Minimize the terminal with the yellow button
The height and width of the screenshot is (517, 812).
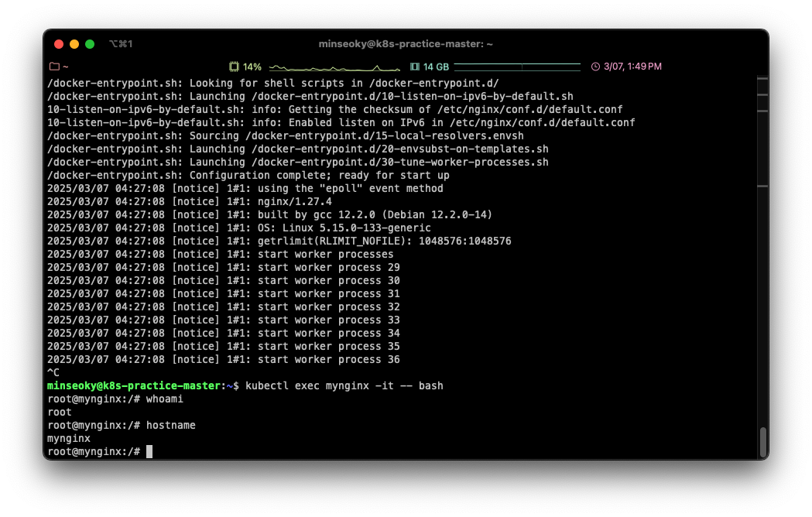tap(74, 44)
